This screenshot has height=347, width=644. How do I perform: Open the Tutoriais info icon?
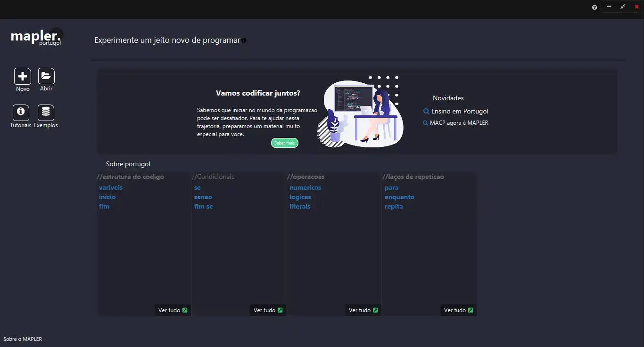pyautogui.click(x=21, y=113)
